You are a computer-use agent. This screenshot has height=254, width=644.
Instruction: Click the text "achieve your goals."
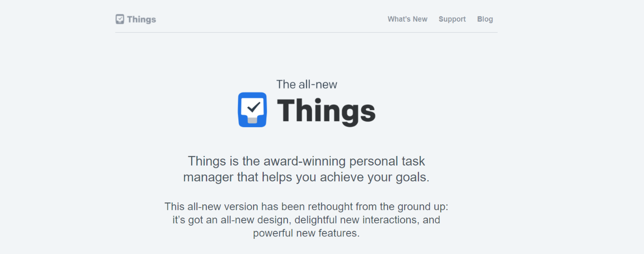tap(375, 177)
